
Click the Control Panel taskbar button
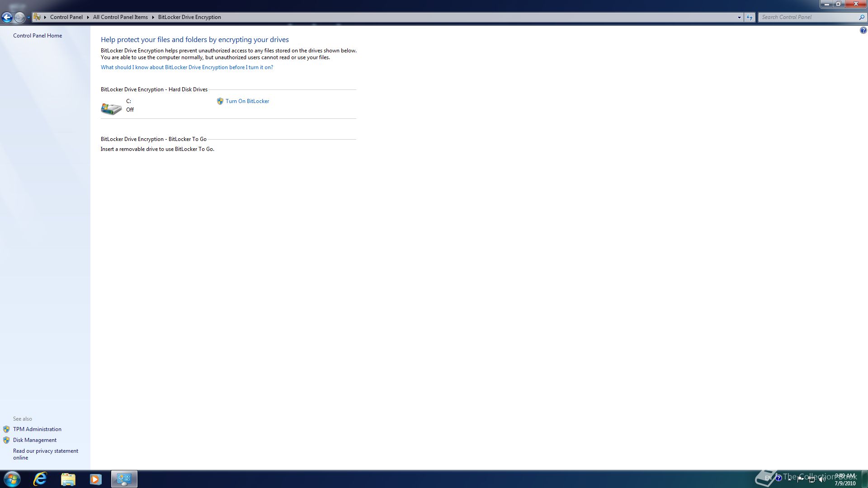point(124,479)
